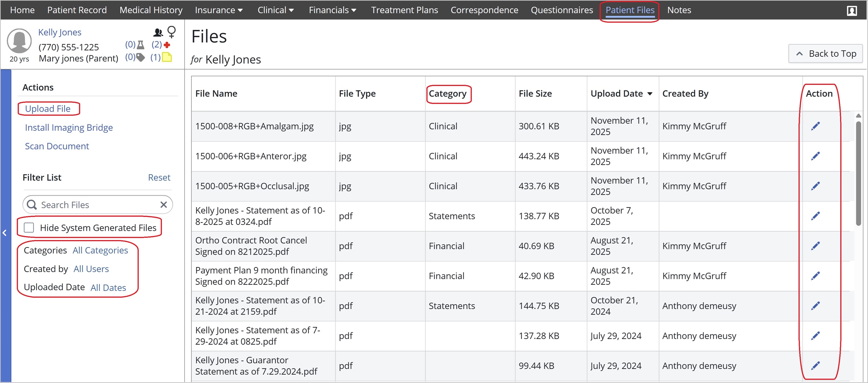868x383 pixels.
Task: Open family members icon beside patient name
Action: 158,32
